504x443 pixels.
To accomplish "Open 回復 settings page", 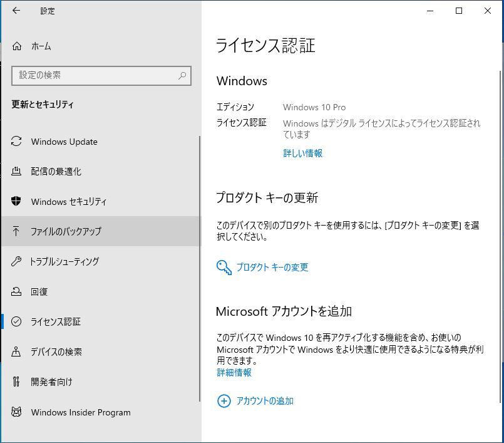I will [x=100, y=291].
